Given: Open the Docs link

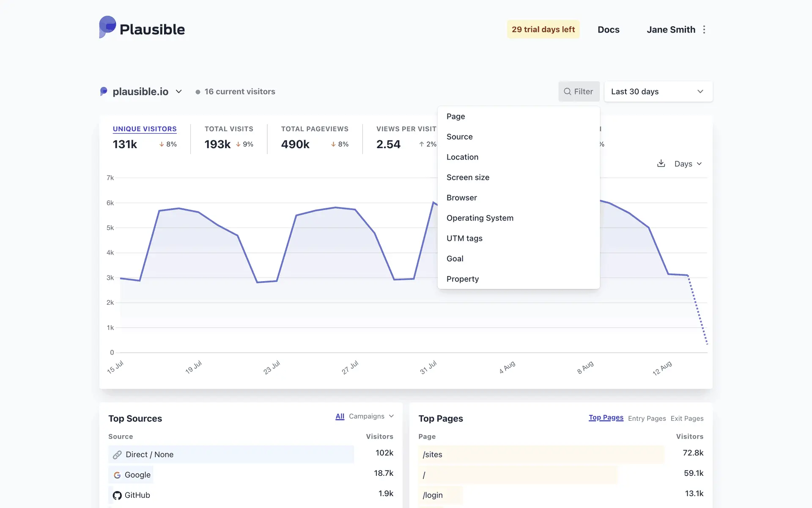Looking at the screenshot, I should tap(608, 30).
